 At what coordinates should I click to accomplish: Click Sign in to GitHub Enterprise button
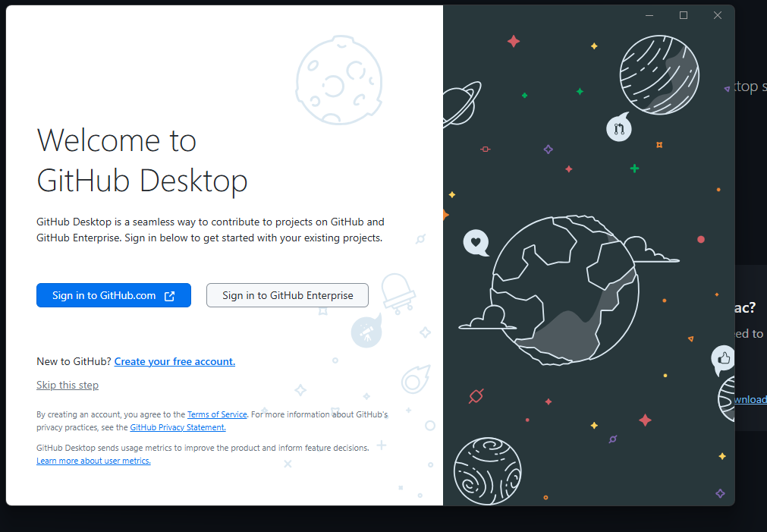287,295
